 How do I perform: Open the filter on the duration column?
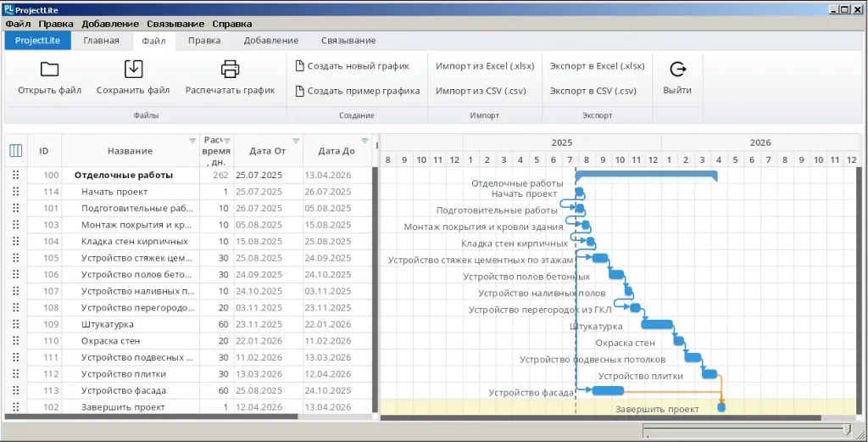[x=227, y=141]
